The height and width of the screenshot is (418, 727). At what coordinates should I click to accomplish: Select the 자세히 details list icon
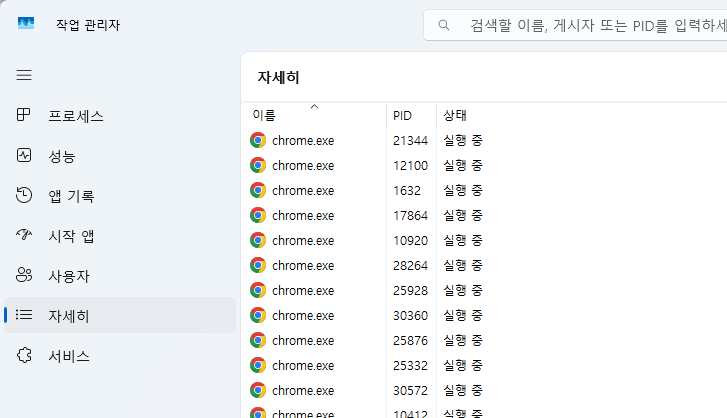(24, 315)
